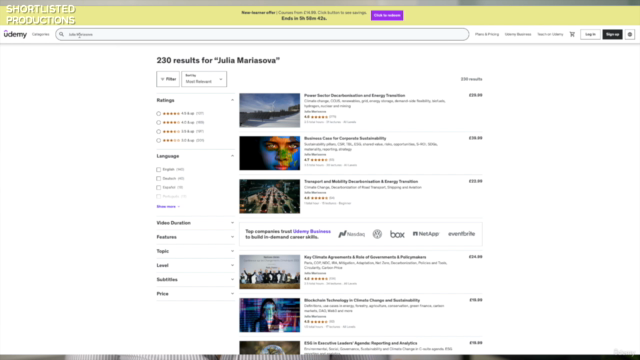Open the Filter button
Viewport: 640px width, 360px height.
coord(168,79)
